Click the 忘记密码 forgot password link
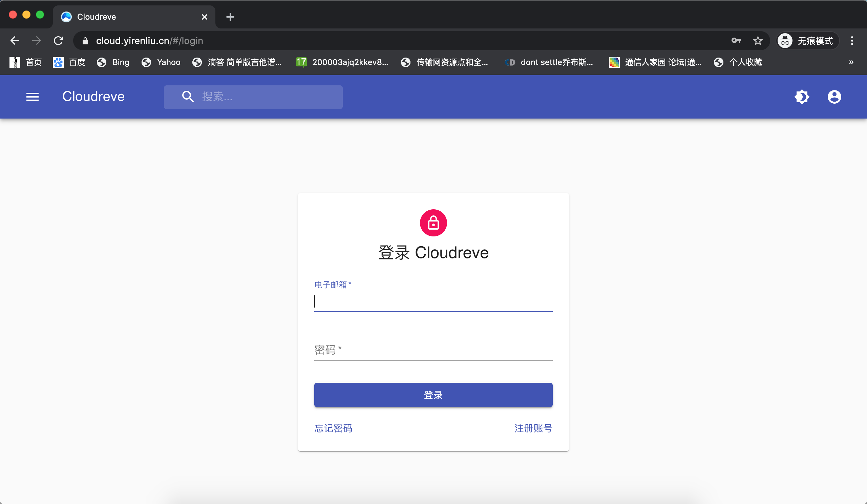This screenshot has height=504, width=867. [x=333, y=428]
